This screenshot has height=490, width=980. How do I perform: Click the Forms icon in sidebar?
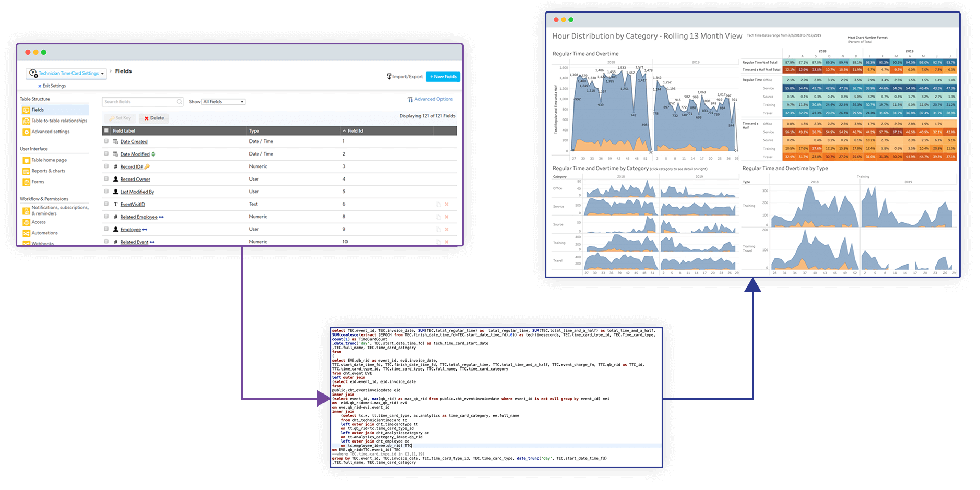tap(26, 182)
